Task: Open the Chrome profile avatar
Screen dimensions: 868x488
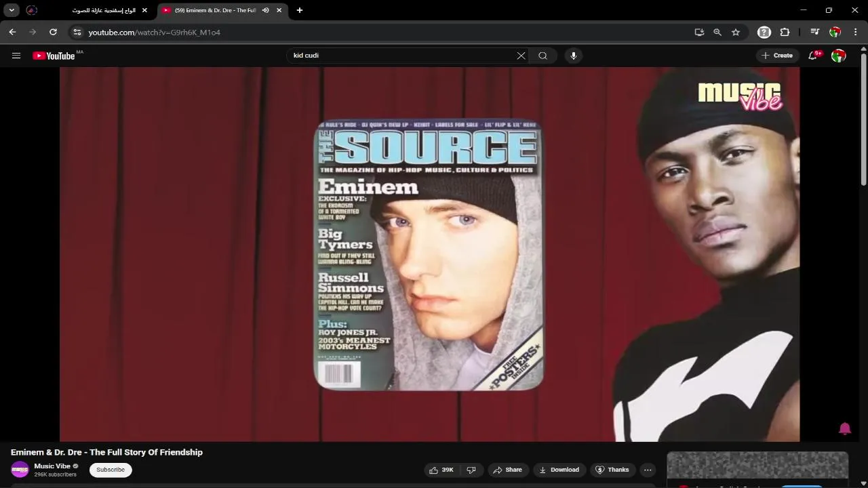Action: [835, 32]
